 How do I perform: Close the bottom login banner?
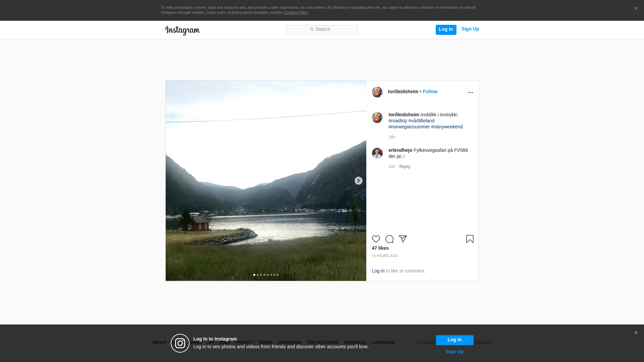coord(636,333)
